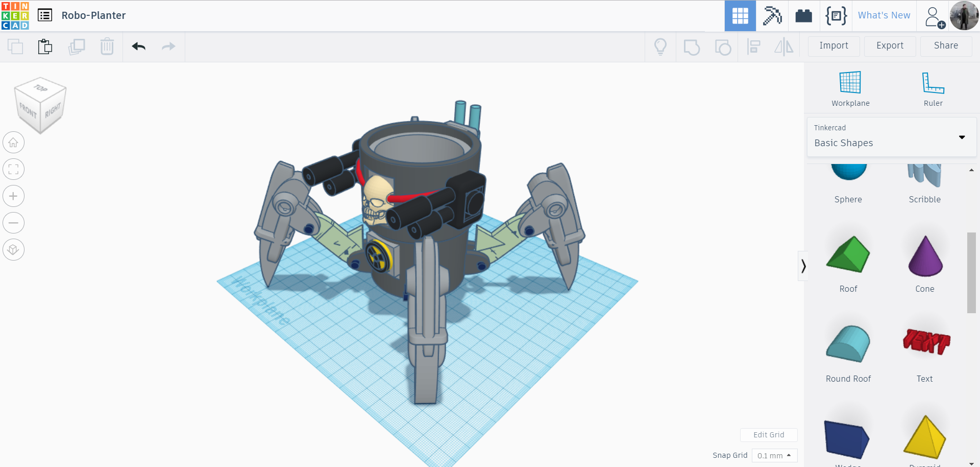Click the shapes panel scroll up arrow
980x467 pixels.
(x=971, y=170)
